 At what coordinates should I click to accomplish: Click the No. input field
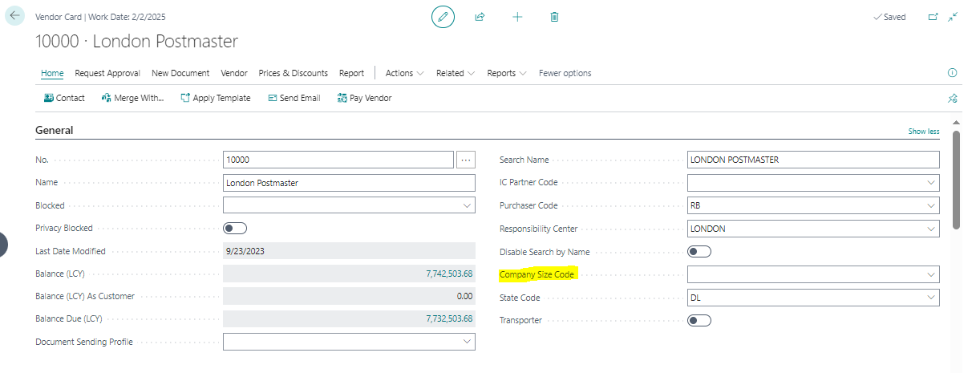pyautogui.click(x=338, y=160)
